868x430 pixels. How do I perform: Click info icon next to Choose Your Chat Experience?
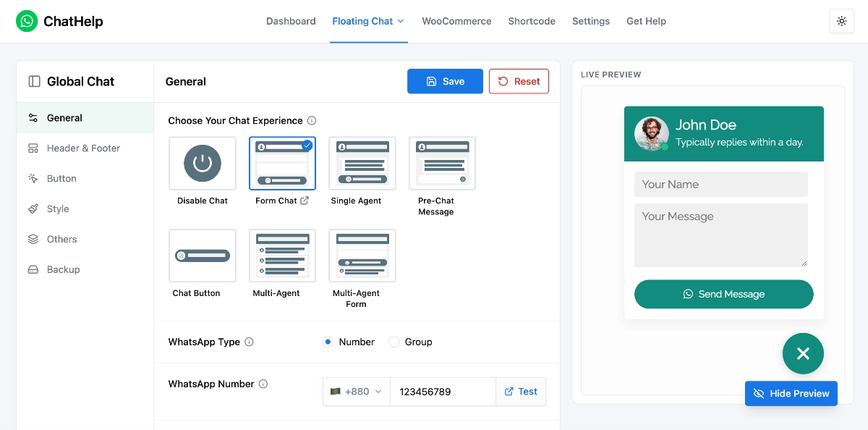[312, 121]
